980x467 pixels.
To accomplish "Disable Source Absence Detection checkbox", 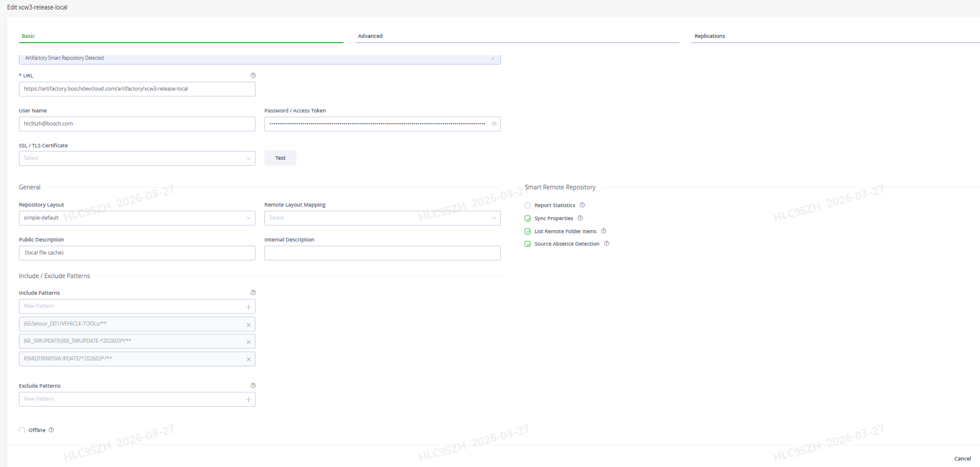I will 528,244.
